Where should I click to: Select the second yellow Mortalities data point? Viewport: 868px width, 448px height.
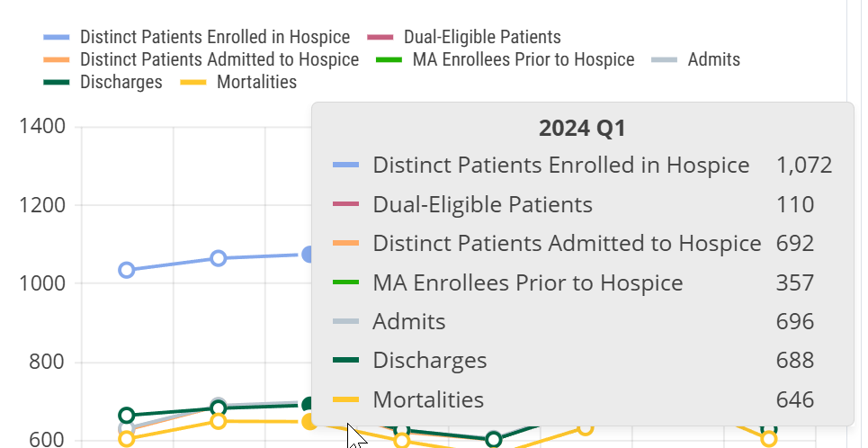click(218, 421)
